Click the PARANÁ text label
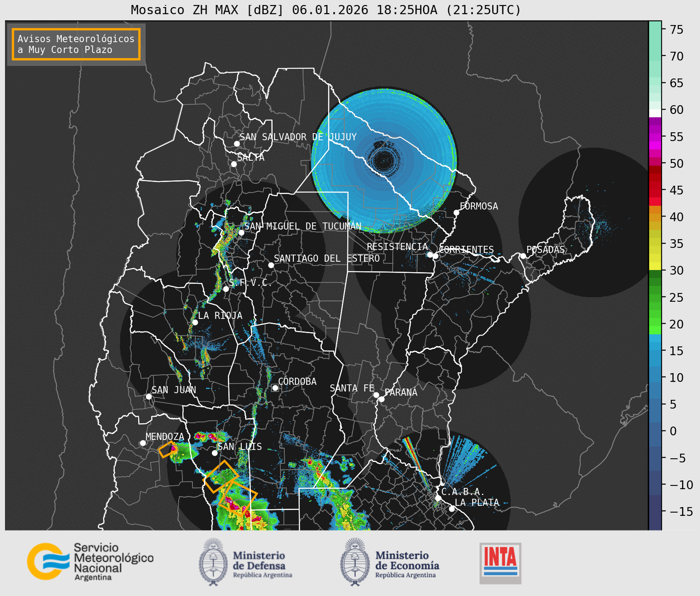This screenshot has width=700, height=596. (401, 392)
